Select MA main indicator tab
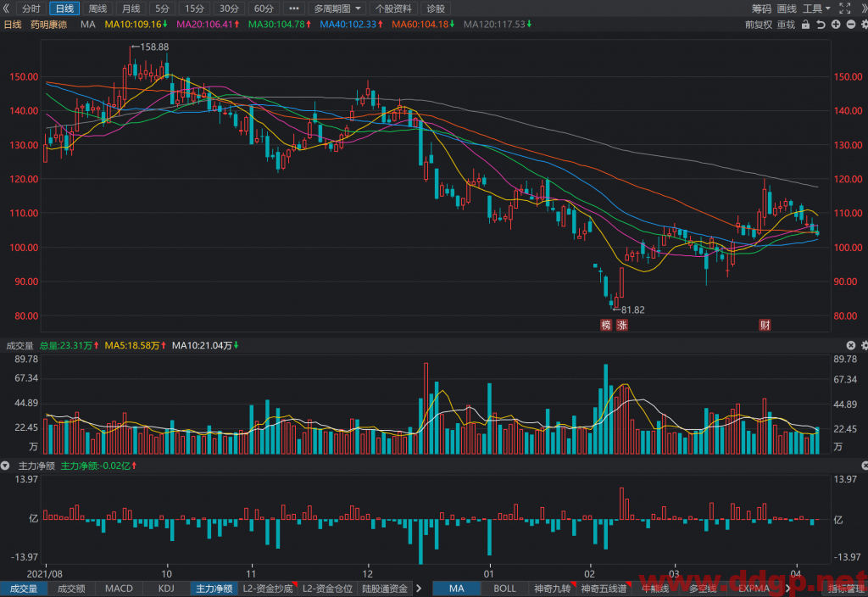The width and height of the screenshot is (868, 597). (x=457, y=589)
